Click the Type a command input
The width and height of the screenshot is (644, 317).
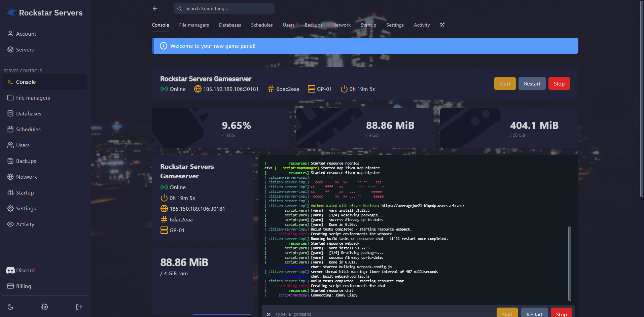click(x=384, y=314)
